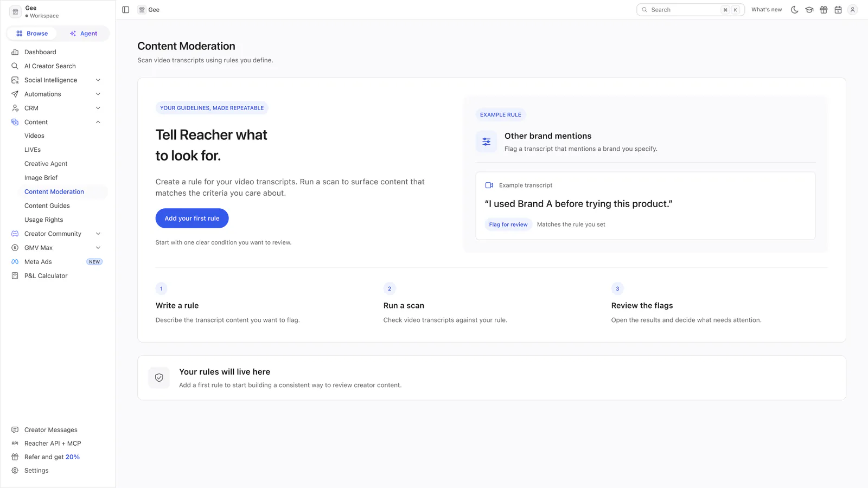Click the Social Intelligence icon

tap(15, 80)
